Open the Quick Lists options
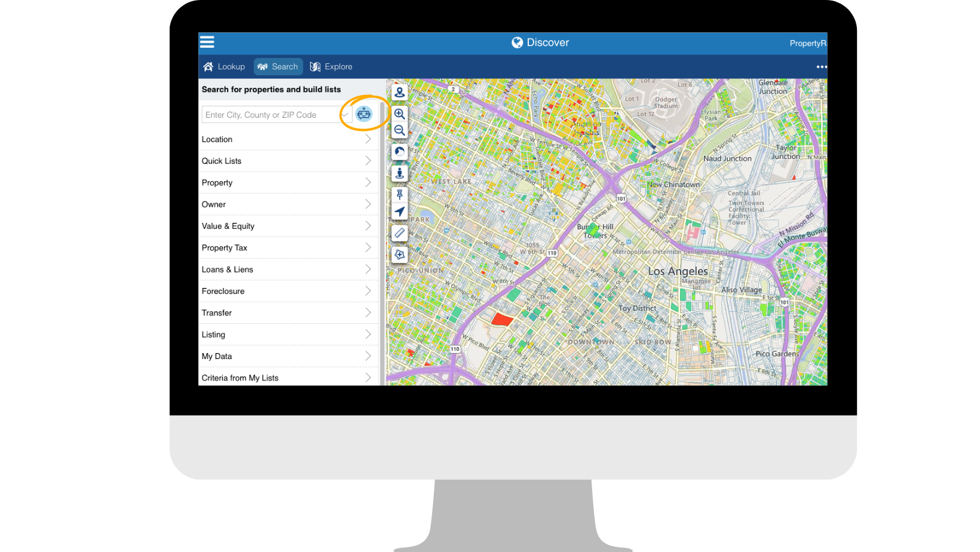This screenshot has width=980, height=552. click(x=288, y=161)
